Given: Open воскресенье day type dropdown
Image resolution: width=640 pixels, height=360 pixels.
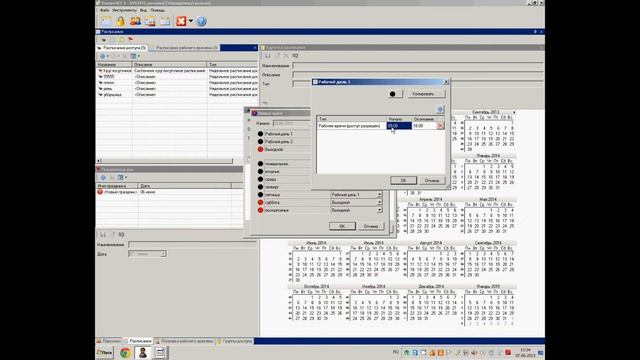Looking at the screenshot, I should pos(379,210).
